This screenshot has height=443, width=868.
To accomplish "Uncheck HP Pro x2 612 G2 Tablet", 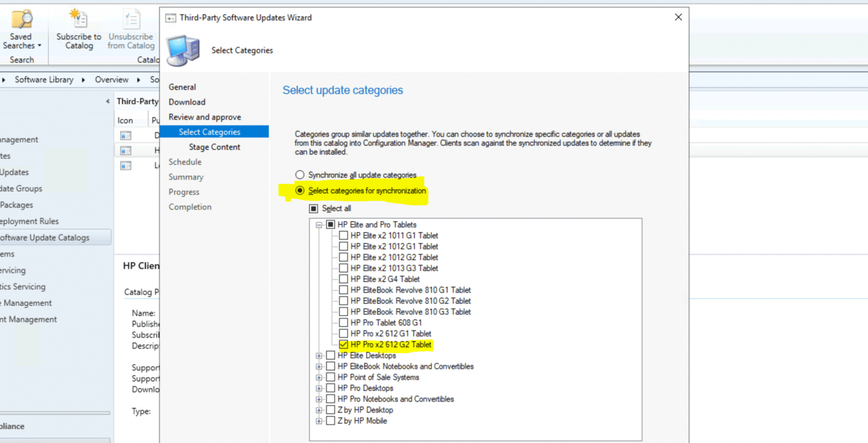I will coord(343,344).
